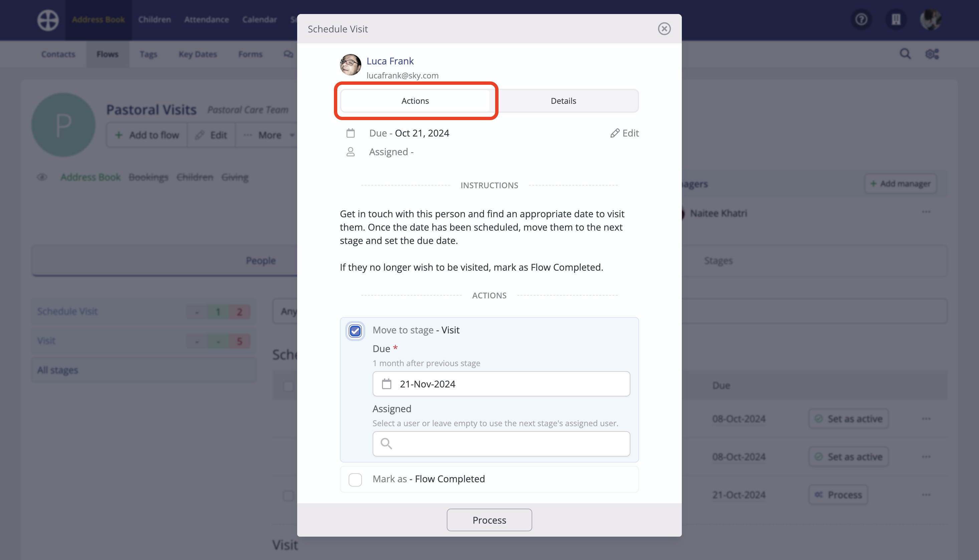Switch to the Details tab
Viewport: 979px width, 560px height.
[x=563, y=101]
